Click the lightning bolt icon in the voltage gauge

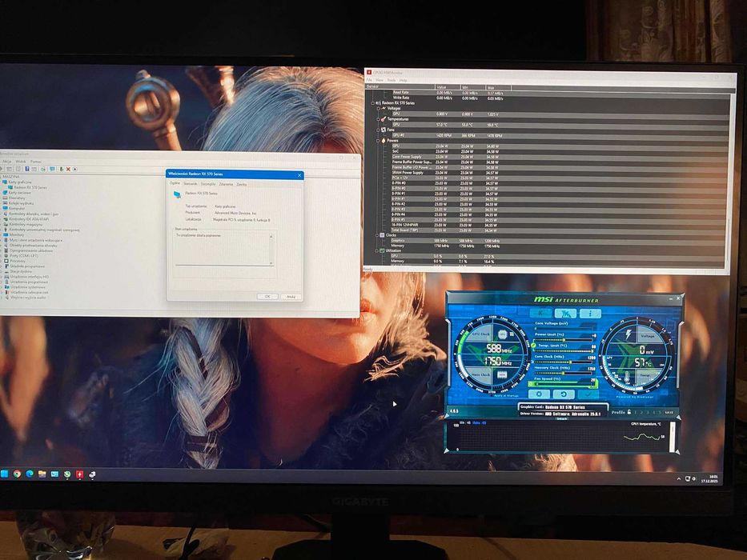628,334
